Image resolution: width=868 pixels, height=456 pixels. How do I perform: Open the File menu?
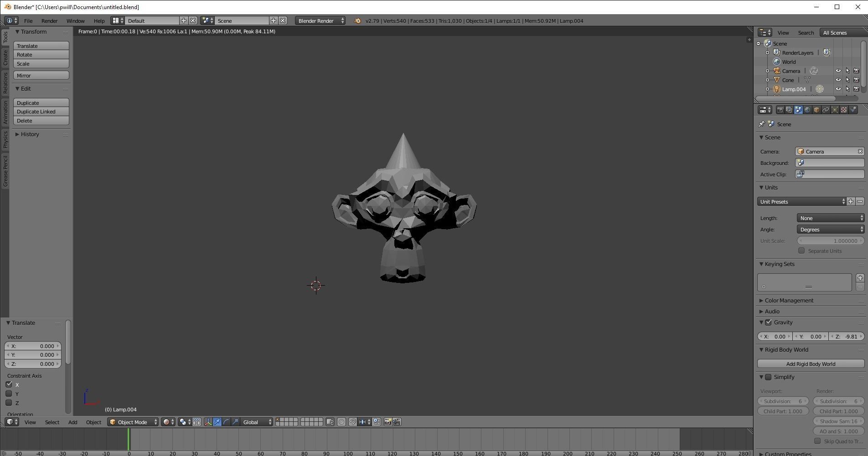coord(28,20)
